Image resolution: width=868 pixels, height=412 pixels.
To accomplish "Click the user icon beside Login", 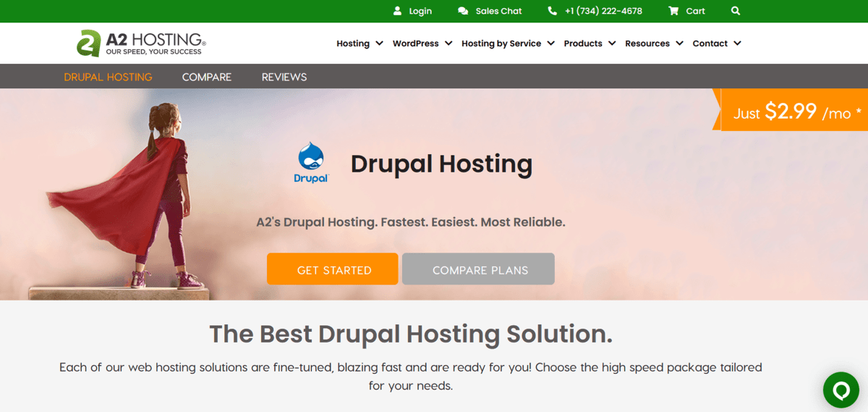I will [397, 11].
